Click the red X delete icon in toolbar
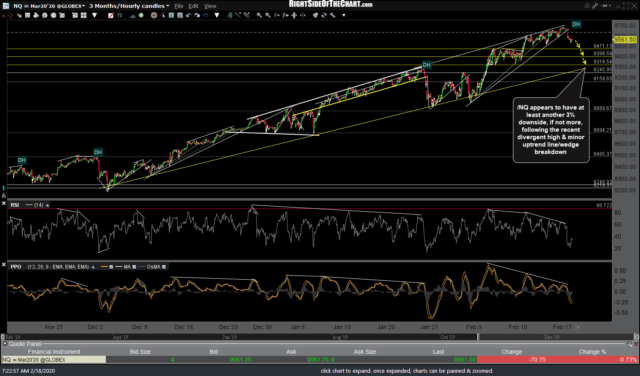The height and width of the screenshot is (376, 640). pos(3,16)
